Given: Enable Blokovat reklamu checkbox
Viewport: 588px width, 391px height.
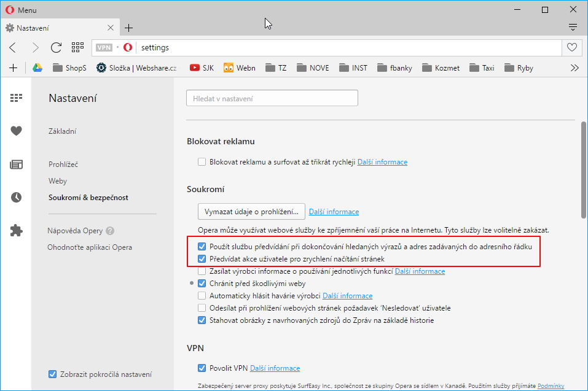Looking at the screenshot, I should point(202,162).
